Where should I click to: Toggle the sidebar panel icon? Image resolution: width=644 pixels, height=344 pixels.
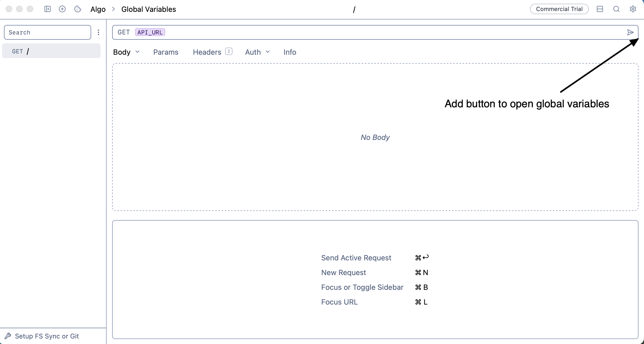click(47, 9)
